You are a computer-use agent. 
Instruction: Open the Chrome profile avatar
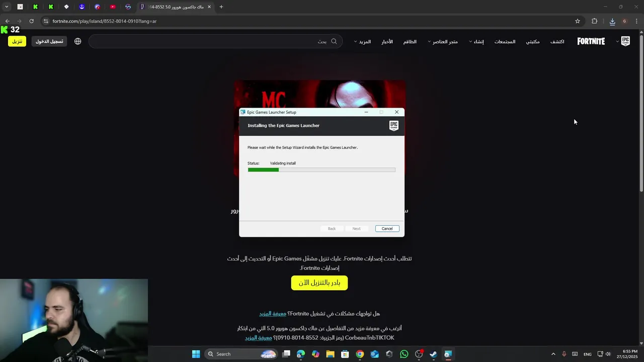[x=624, y=21]
